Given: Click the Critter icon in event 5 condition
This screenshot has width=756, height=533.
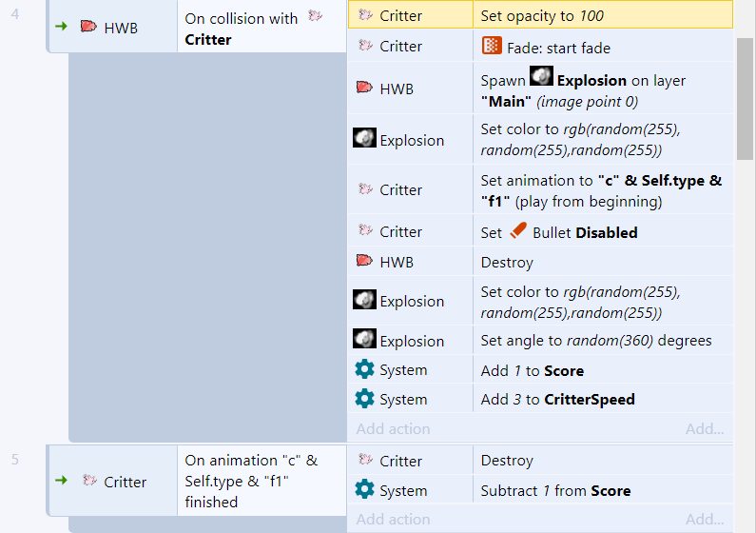Looking at the screenshot, I should pyautogui.click(x=89, y=481).
